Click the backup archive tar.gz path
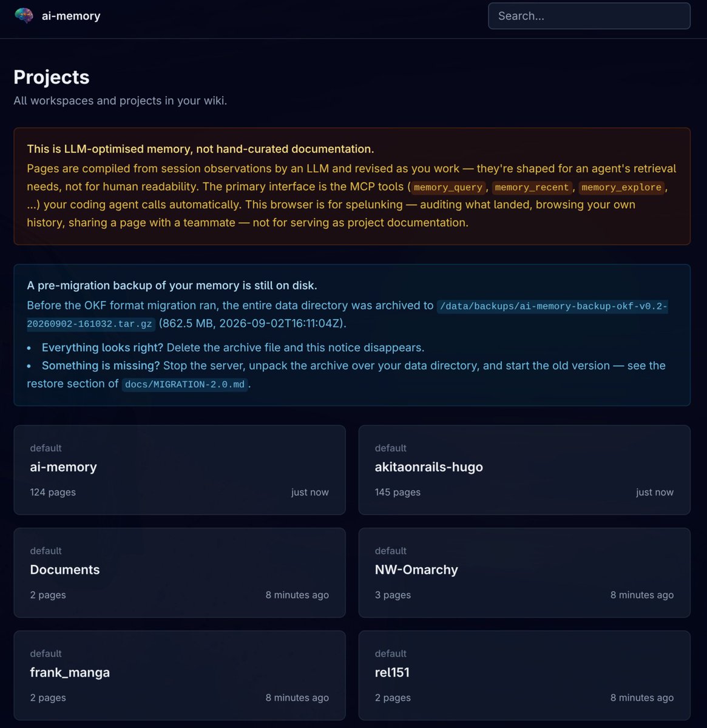This screenshot has height=728, width=707. point(347,315)
